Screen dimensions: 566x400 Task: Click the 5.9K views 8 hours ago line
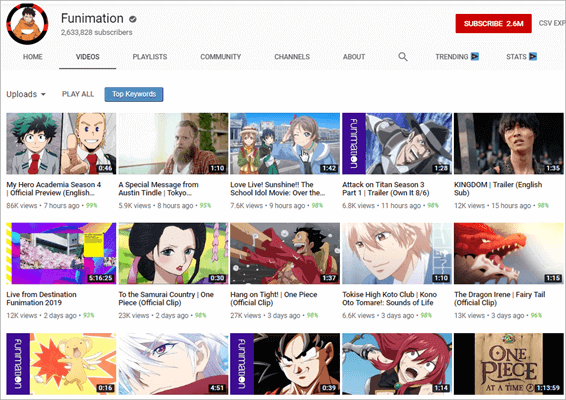point(165,206)
